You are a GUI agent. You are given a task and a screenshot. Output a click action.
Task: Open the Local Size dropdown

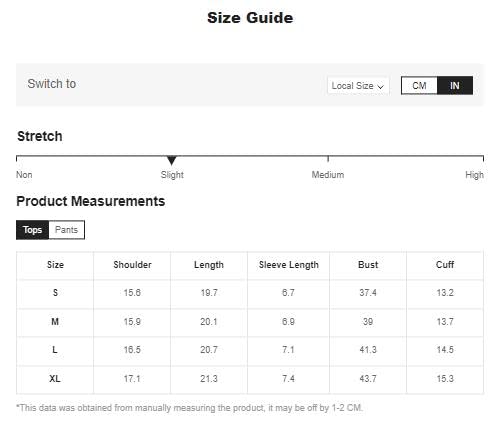click(x=358, y=86)
